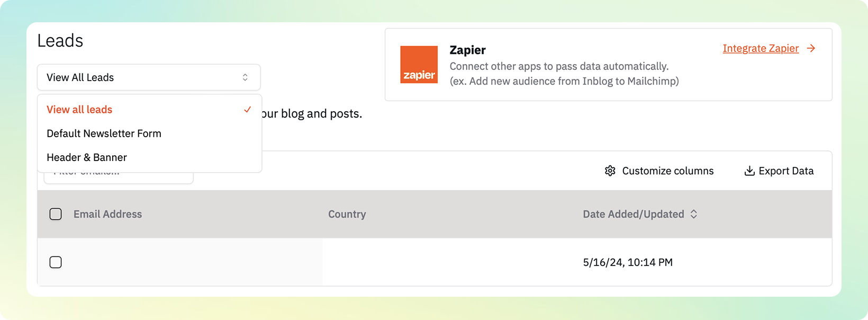Image resolution: width=868 pixels, height=320 pixels.
Task: Click the Customize columns gear icon
Action: pos(610,171)
